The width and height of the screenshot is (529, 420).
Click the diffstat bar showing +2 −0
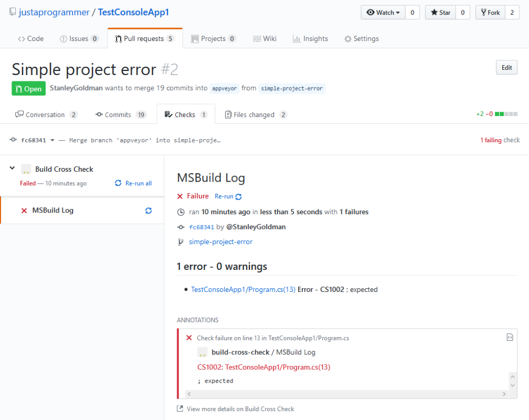506,114
